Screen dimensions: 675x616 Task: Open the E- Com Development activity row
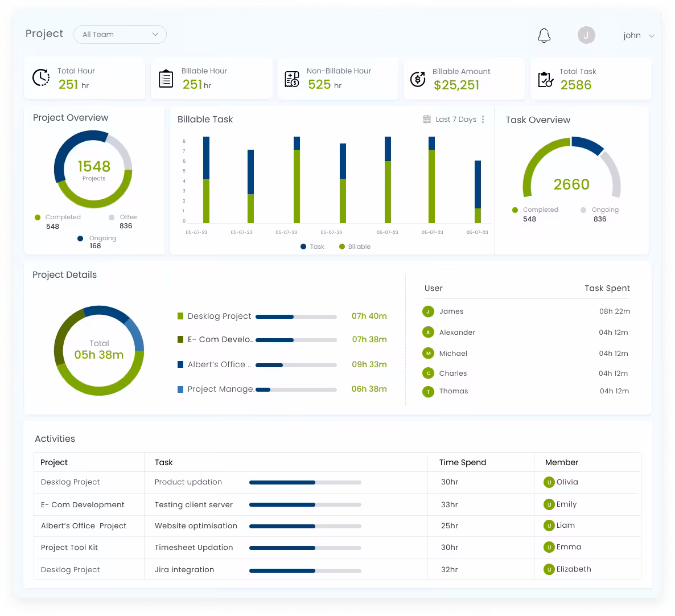click(83, 504)
